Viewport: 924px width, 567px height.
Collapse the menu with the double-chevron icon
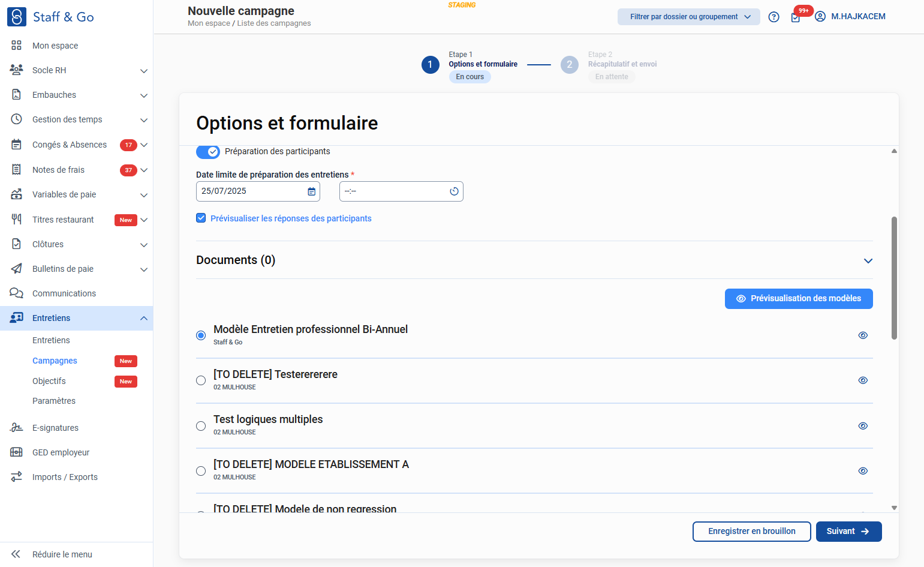(16, 554)
